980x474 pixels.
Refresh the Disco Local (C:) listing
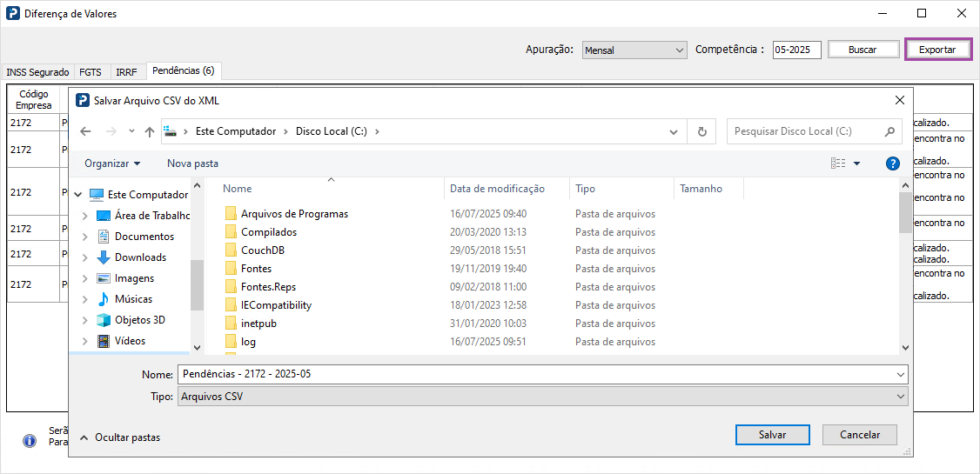(701, 132)
